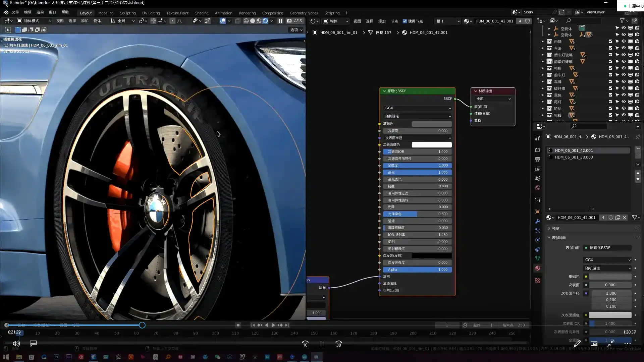Remove material slot with minus button
This screenshot has width=644, height=362.
pos(638,156)
